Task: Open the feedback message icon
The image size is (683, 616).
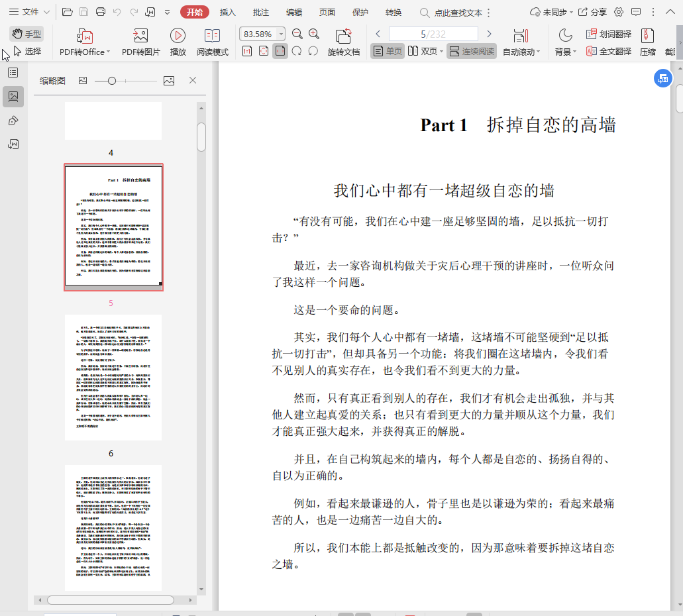Action: [636, 12]
